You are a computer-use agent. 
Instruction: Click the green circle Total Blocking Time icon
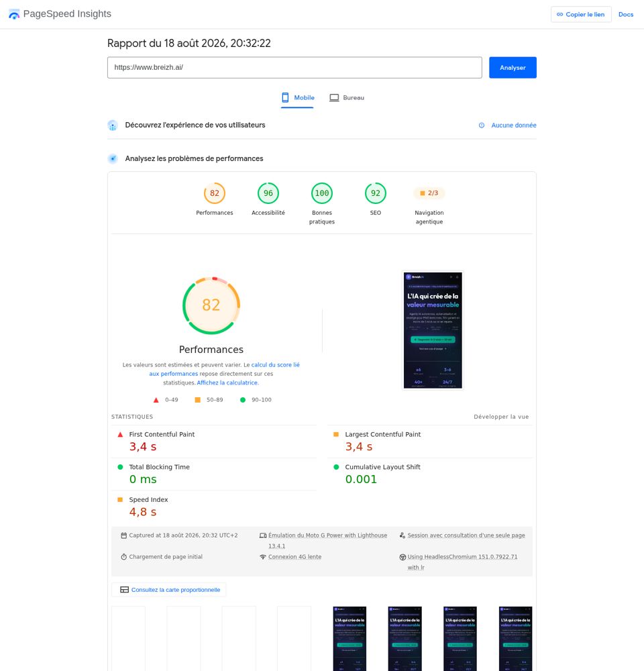(120, 467)
